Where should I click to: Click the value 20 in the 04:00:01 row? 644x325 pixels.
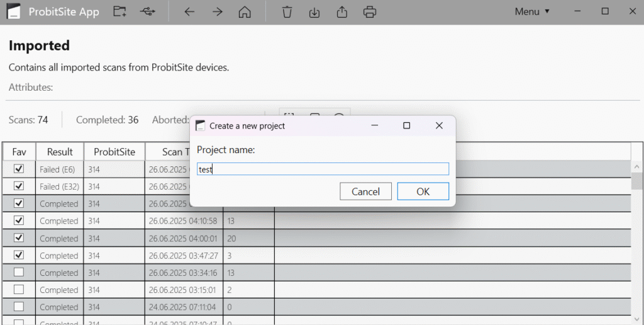[x=231, y=239]
